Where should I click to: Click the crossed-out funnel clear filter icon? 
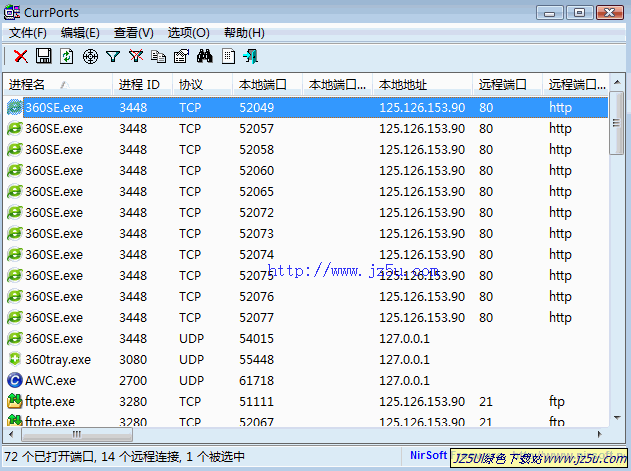pos(136,56)
